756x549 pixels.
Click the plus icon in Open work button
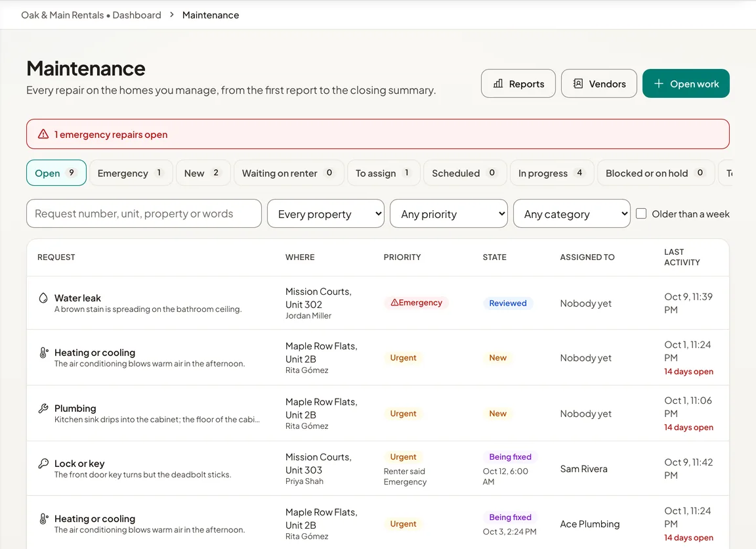[659, 83]
